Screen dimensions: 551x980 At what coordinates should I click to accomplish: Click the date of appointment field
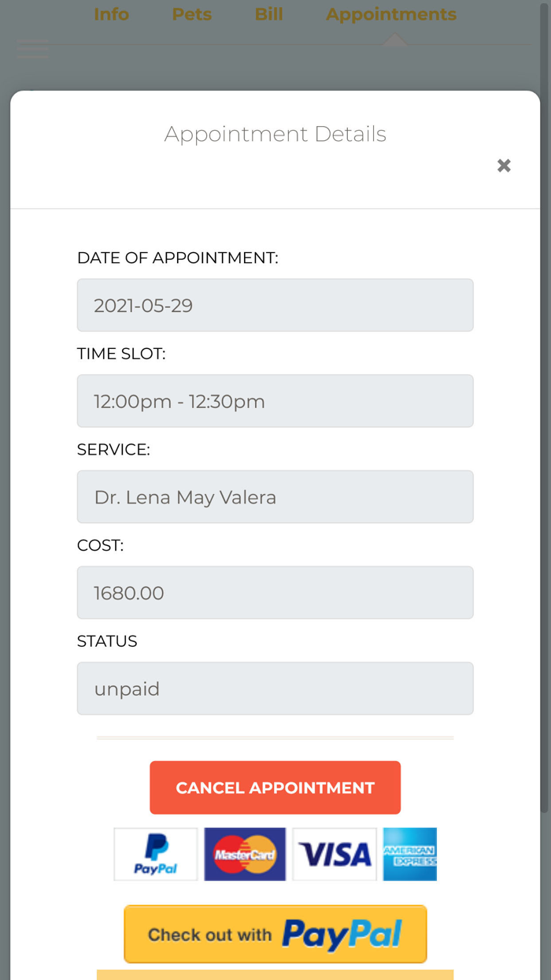275,305
